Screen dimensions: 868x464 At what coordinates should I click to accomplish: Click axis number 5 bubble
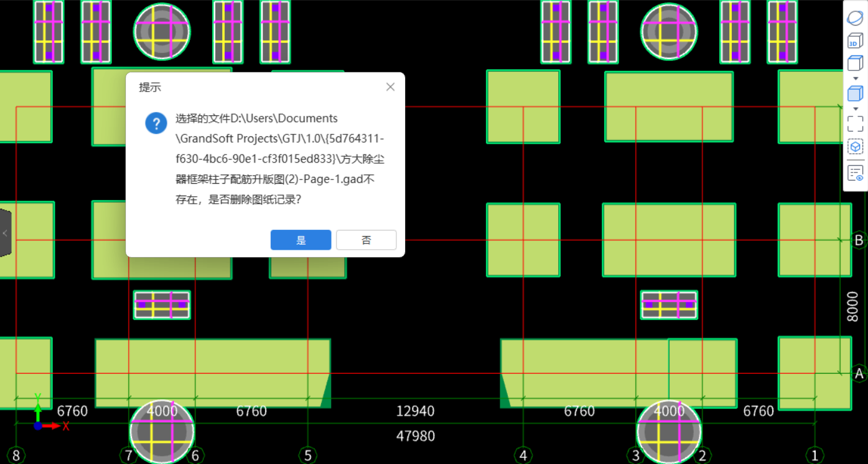pyautogui.click(x=307, y=456)
